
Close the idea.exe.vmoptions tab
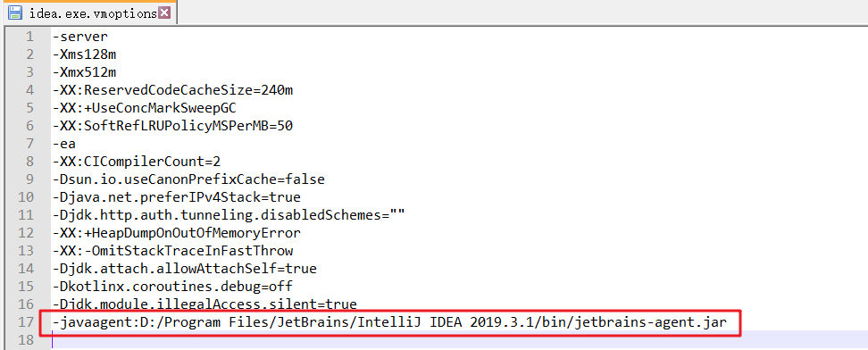163,12
